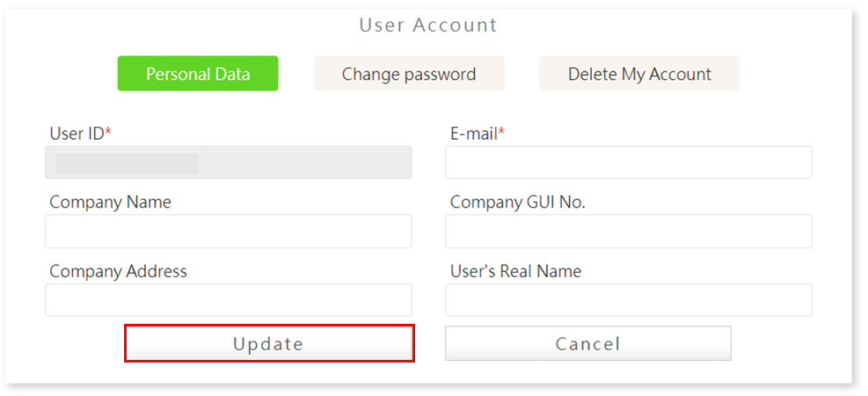Click the Company GUI No. label
This screenshot has width=868, height=396.
coord(517,202)
